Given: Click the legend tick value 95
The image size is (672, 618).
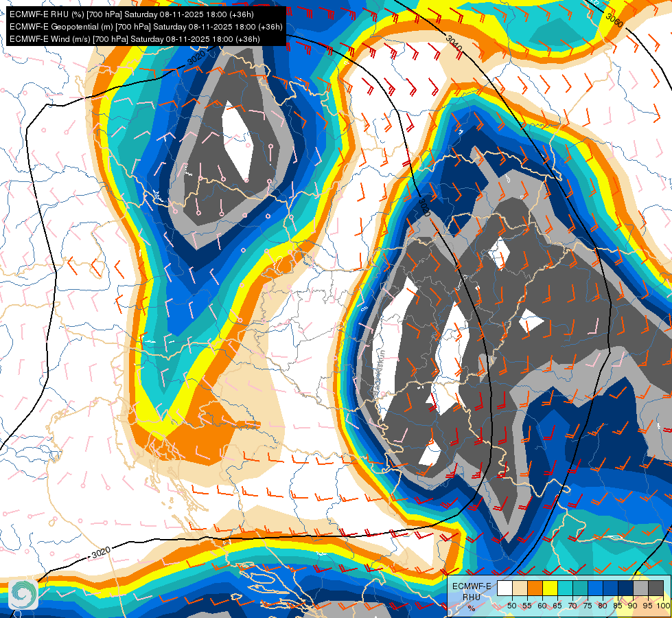Looking at the screenshot, I should 648,606.
